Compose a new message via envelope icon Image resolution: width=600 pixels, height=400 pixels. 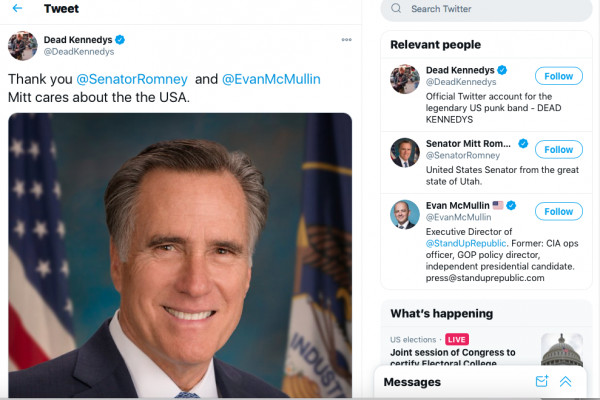coord(542,381)
